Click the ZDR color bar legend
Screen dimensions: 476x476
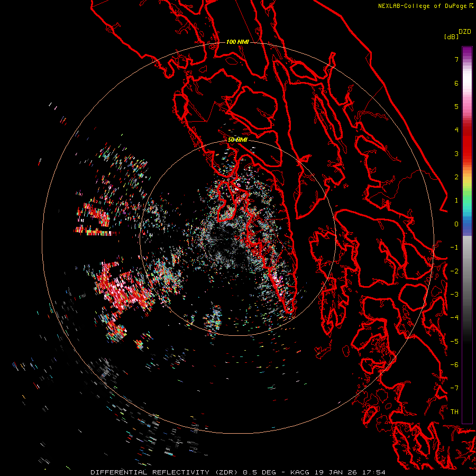tap(467, 235)
